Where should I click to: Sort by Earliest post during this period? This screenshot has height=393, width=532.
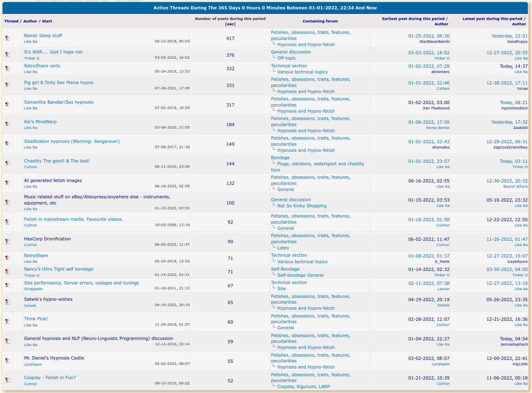(x=413, y=19)
